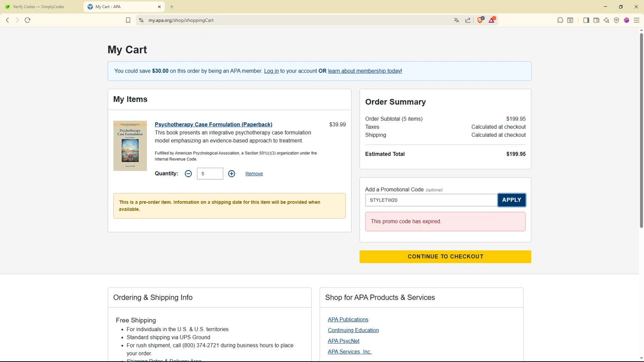
Task: Open Continuing Education link
Action: (353, 330)
